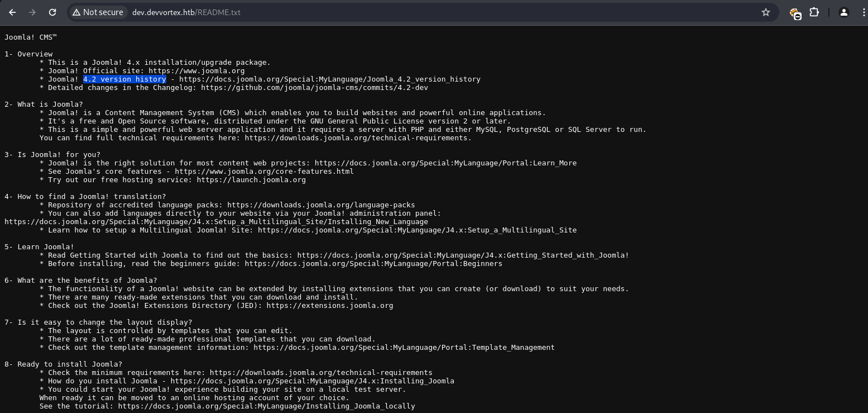
Task: Open the Chrome profile avatar
Action: tap(843, 12)
